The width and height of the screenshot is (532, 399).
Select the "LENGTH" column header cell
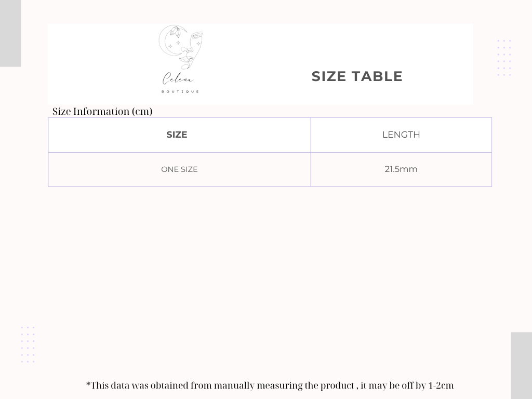click(x=401, y=135)
